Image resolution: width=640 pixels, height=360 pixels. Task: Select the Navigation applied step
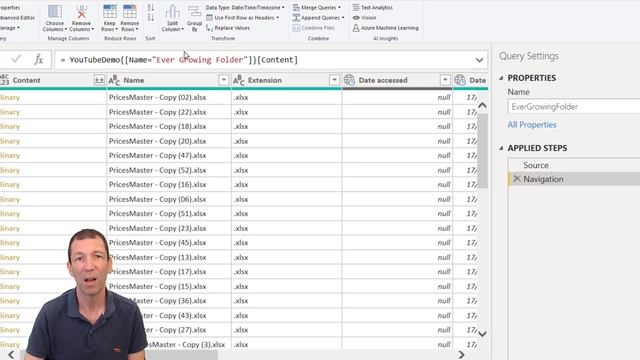[x=574, y=179]
